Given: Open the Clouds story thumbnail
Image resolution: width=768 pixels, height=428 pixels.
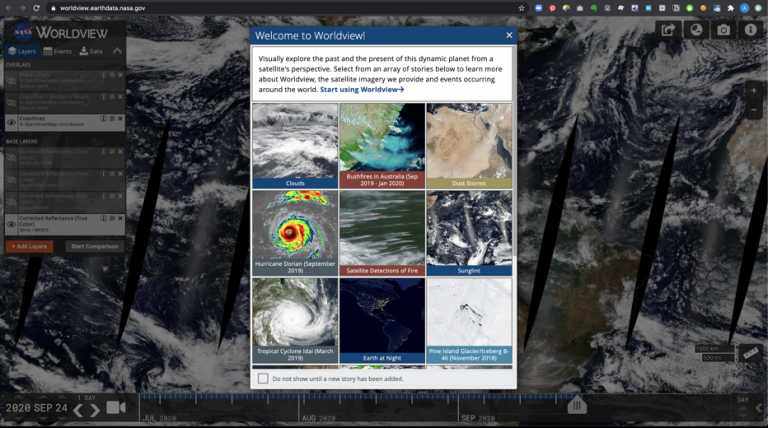Looking at the screenshot, I should coord(295,146).
